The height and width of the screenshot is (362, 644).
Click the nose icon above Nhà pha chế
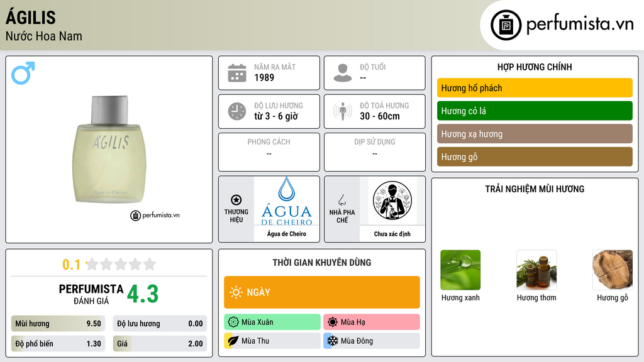[341, 200]
